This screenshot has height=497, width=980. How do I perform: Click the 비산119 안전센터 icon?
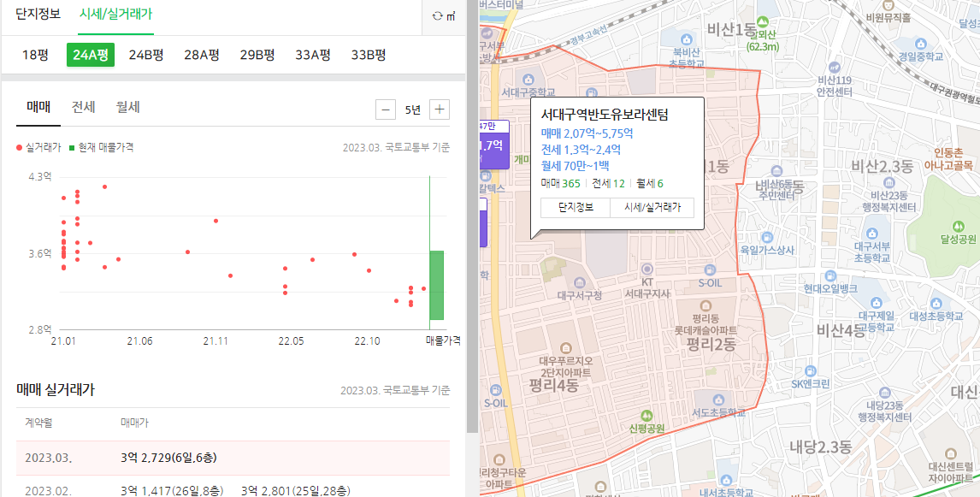coord(835,67)
